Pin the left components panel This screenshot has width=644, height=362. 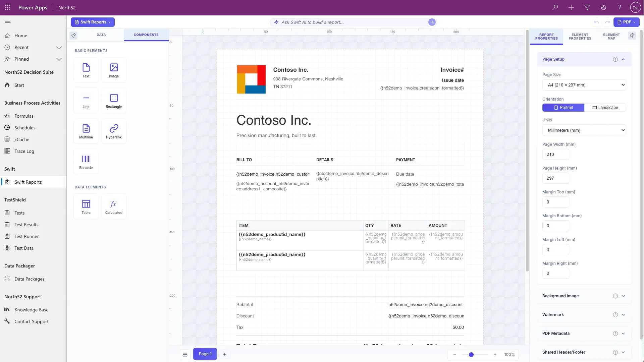point(73,35)
